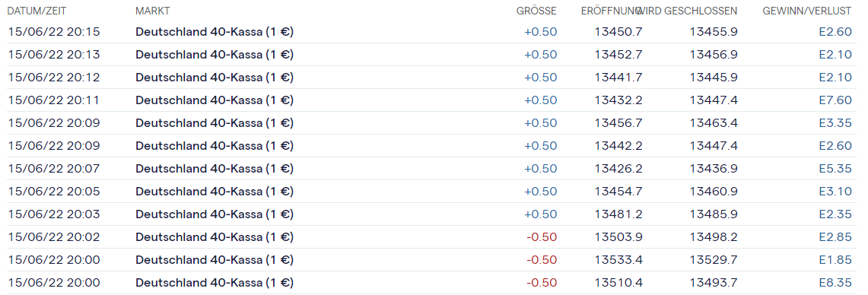Open the Deutschland 40-Kassa trade from 20:15
The width and height of the screenshot is (868, 295).
pyautogui.click(x=215, y=32)
